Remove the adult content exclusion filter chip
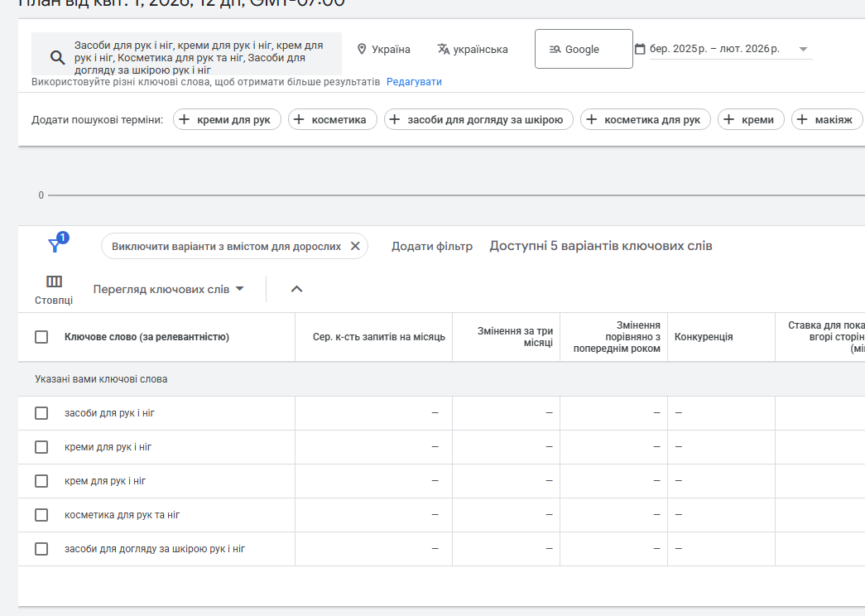Screen dimensions: 865x616 tap(355, 246)
